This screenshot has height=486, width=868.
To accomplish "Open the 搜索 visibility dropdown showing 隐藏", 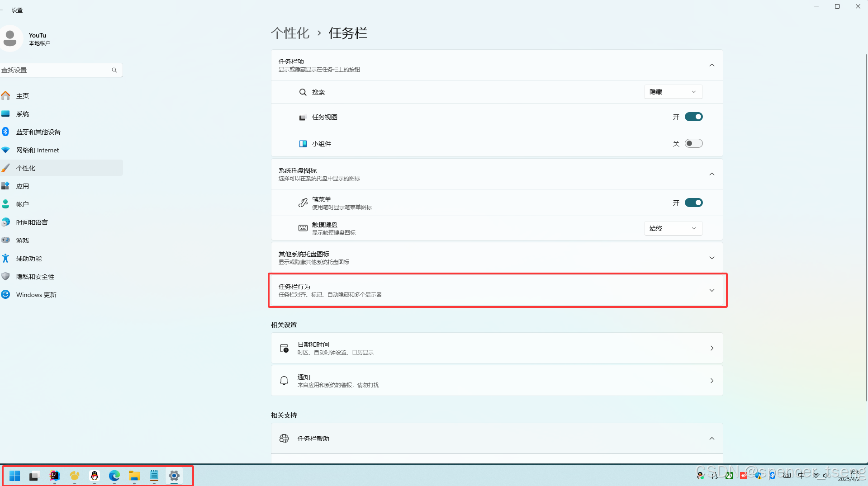I will [x=673, y=92].
